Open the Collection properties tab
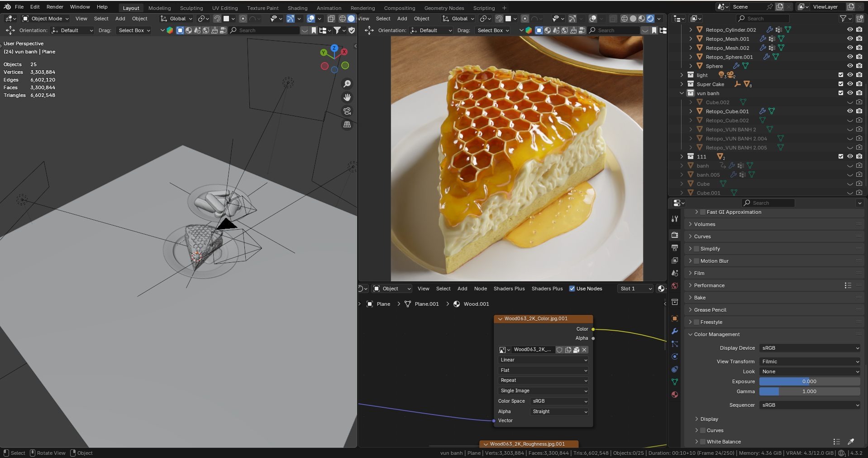This screenshot has height=458, width=868. [675, 302]
